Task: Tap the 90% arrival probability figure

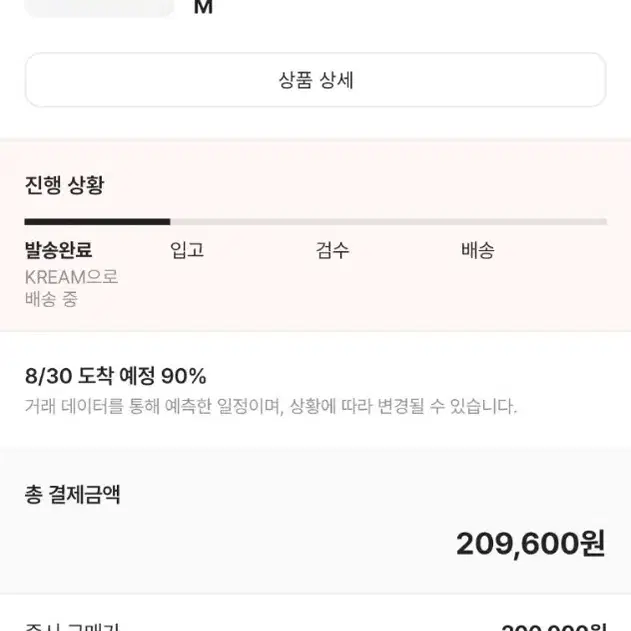Action: [184, 376]
